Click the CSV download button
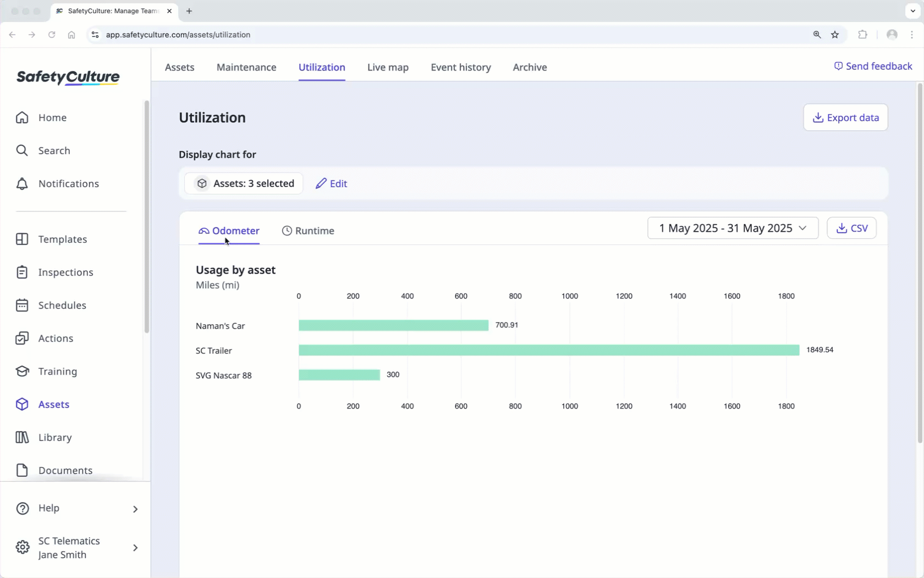 [851, 228]
